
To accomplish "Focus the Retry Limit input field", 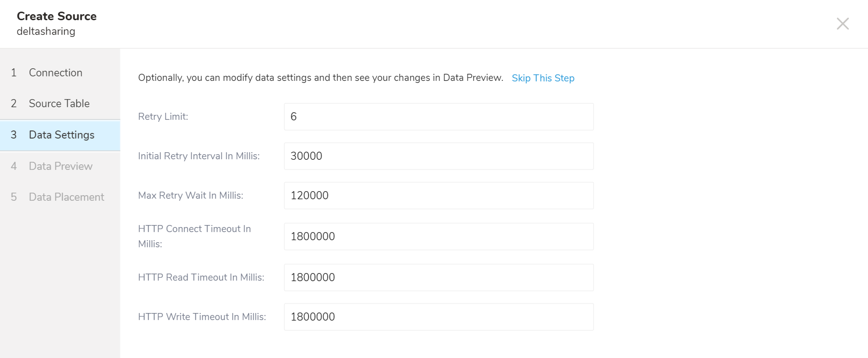I will [x=438, y=117].
